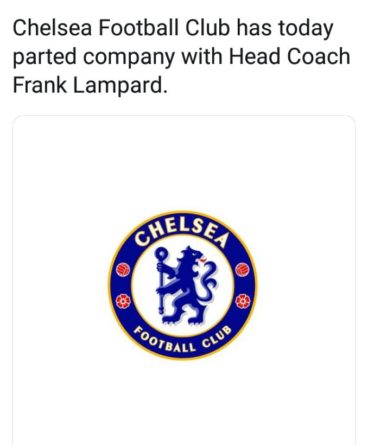The height and width of the screenshot is (445, 368).
Task: Open the Chelsea crest link preview card
Action: (x=184, y=280)
